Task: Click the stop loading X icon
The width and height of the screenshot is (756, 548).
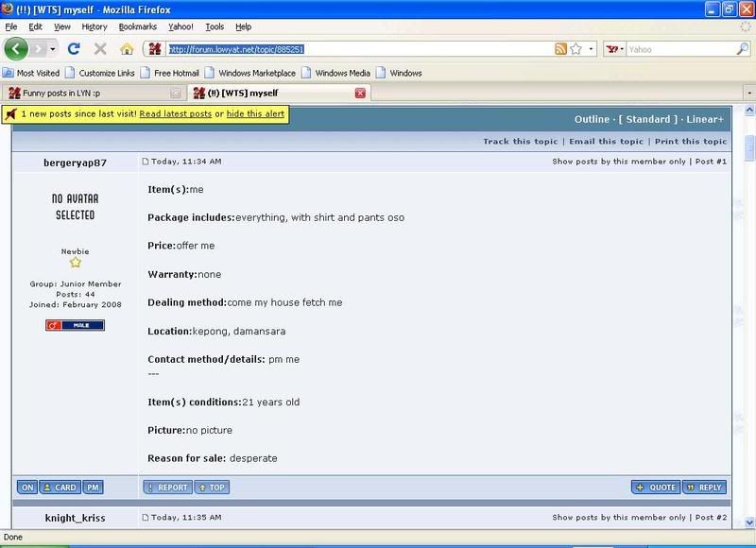Action: point(100,48)
